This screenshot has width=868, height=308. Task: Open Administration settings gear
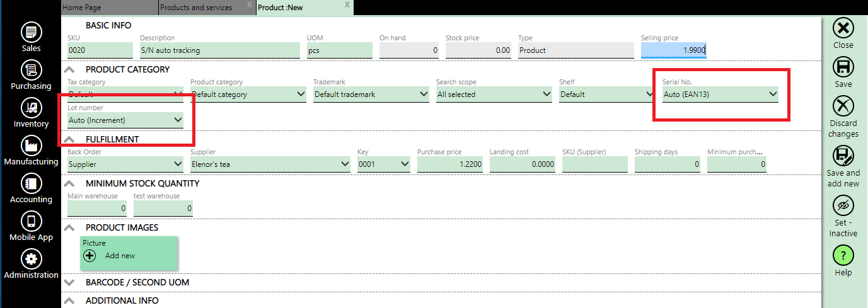31,259
